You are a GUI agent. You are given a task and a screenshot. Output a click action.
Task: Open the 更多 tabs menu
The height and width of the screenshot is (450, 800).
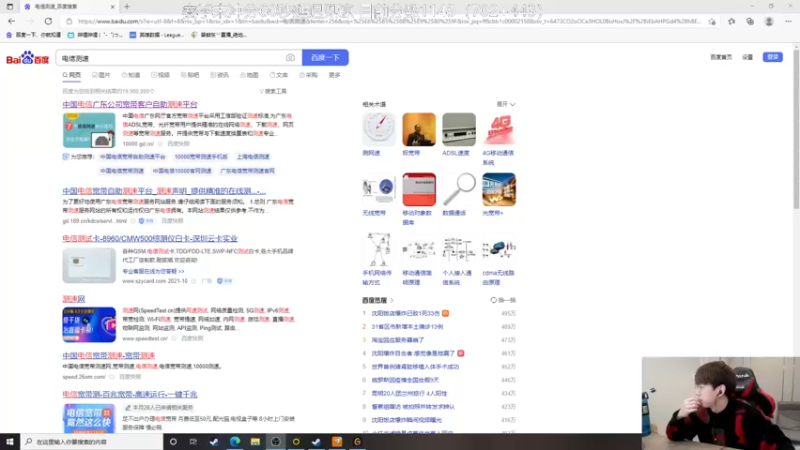(x=334, y=75)
